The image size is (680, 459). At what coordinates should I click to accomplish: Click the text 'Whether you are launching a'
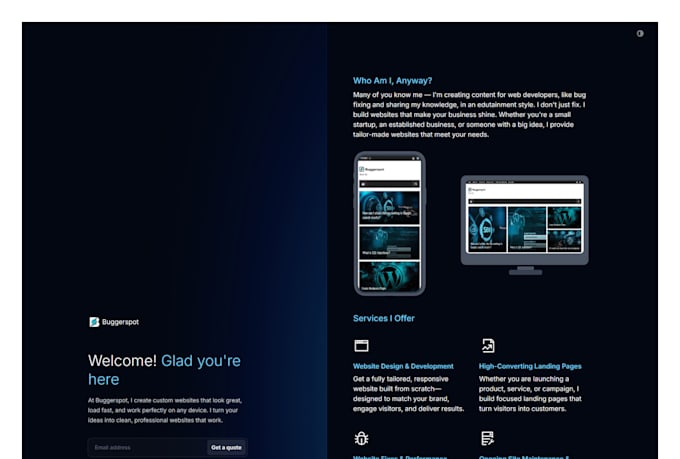click(x=524, y=379)
